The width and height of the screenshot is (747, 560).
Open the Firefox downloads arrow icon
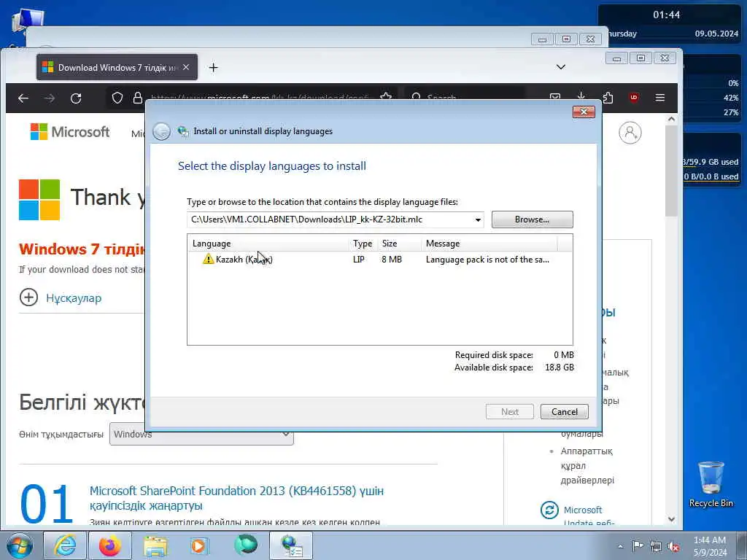(581, 97)
